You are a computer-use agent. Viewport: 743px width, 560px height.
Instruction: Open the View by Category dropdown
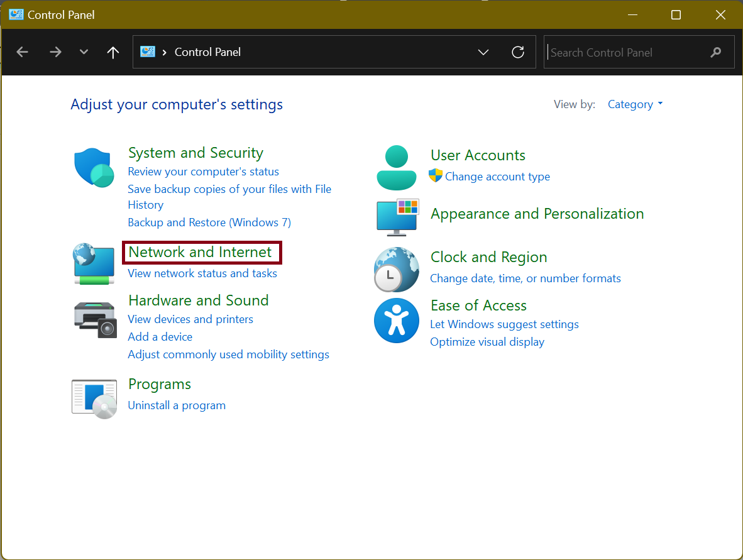635,104
